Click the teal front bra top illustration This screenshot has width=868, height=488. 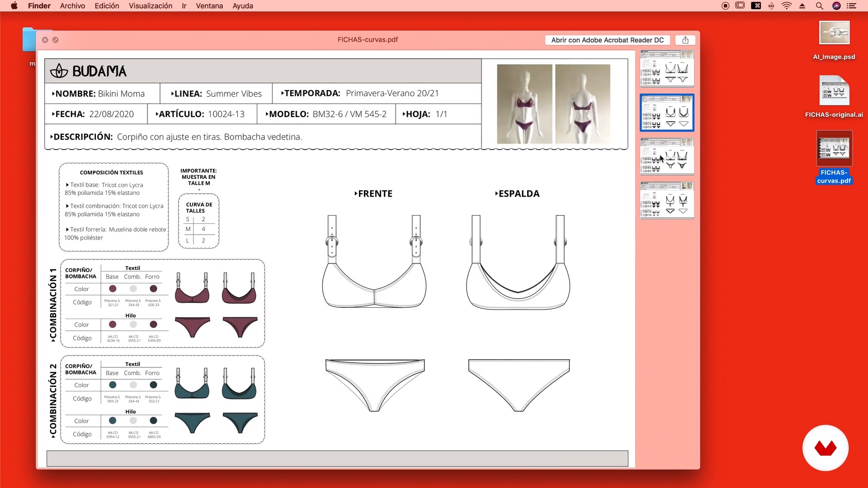pos(192,383)
